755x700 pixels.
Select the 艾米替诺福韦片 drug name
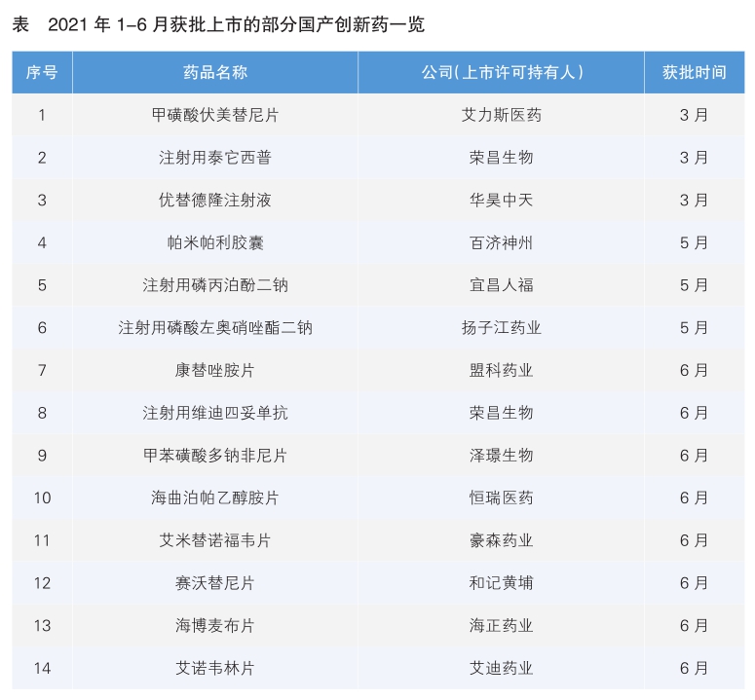click(215, 540)
